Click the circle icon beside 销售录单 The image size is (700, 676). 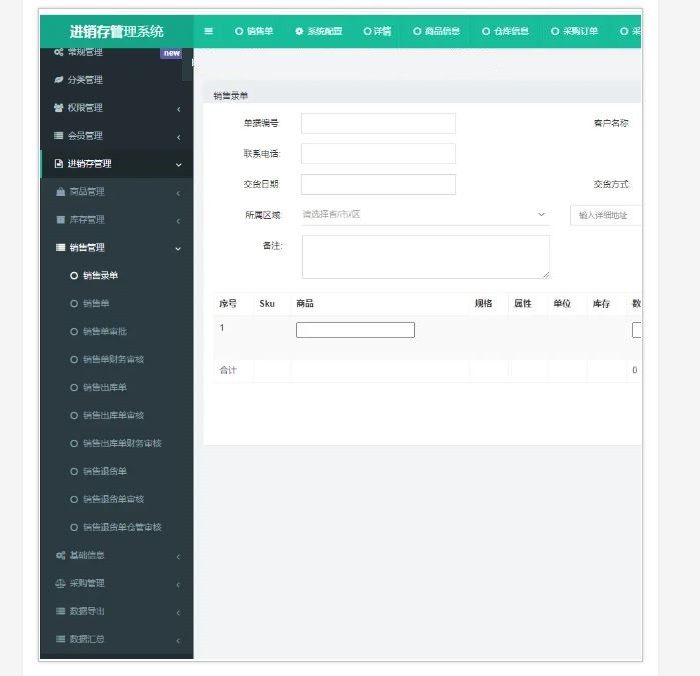coord(74,276)
